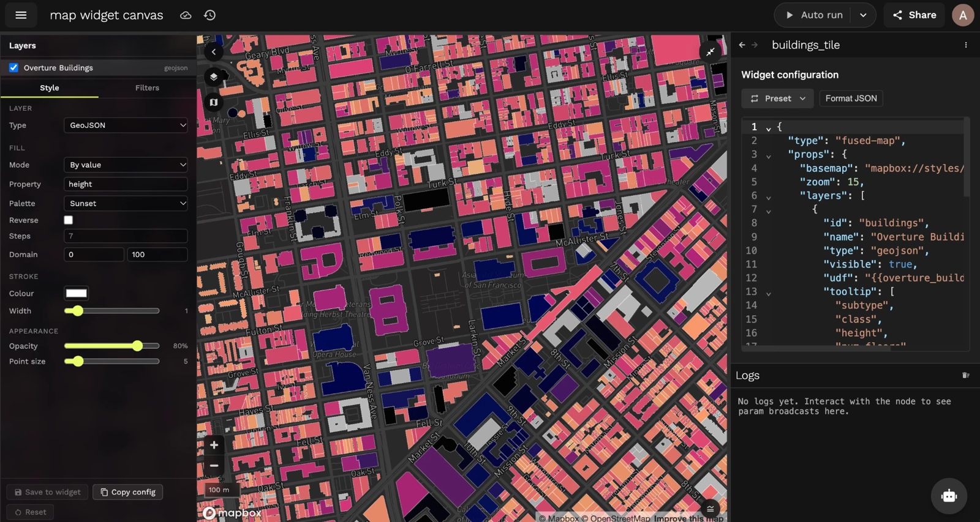Open the hamburger main menu
980x522 pixels.
[x=21, y=15]
